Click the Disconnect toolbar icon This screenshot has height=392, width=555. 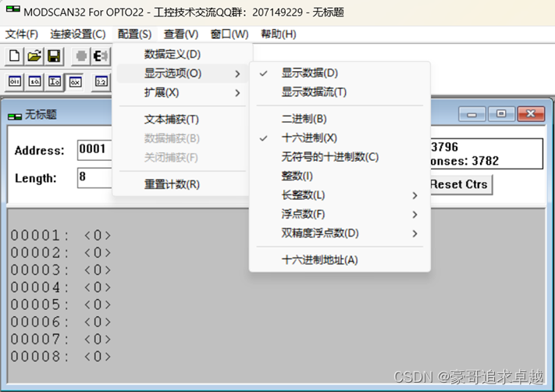[x=101, y=56]
